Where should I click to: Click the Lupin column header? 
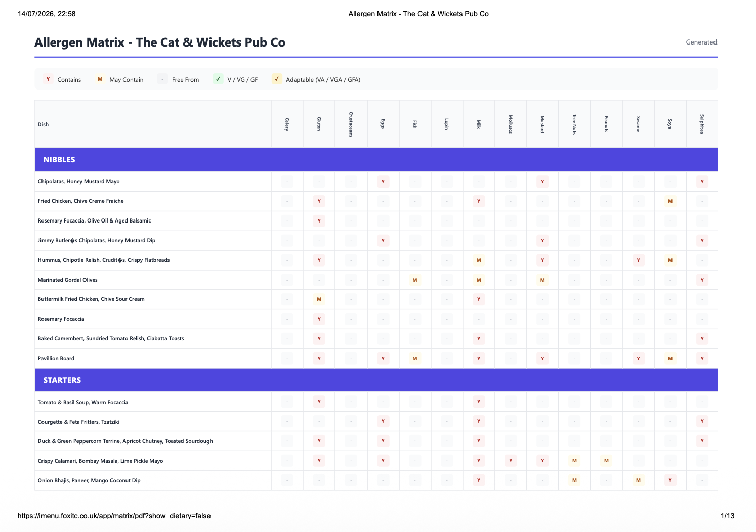[x=447, y=124]
